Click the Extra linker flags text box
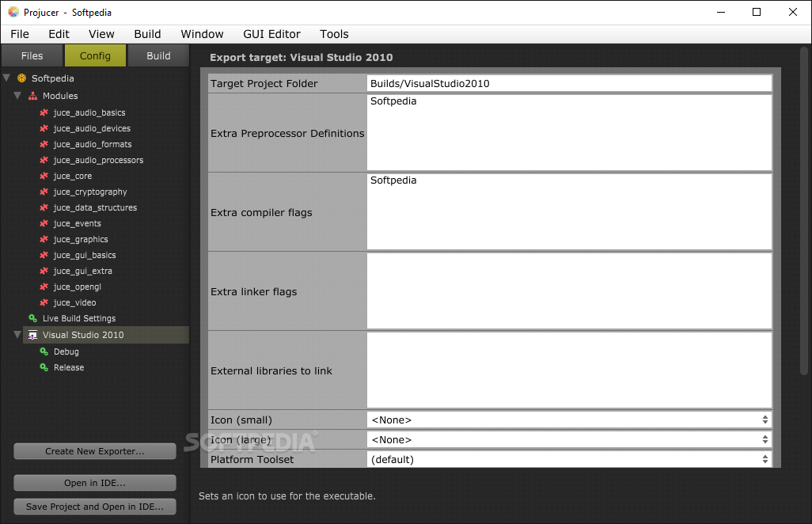This screenshot has height=524, width=812. (x=570, y=291)
